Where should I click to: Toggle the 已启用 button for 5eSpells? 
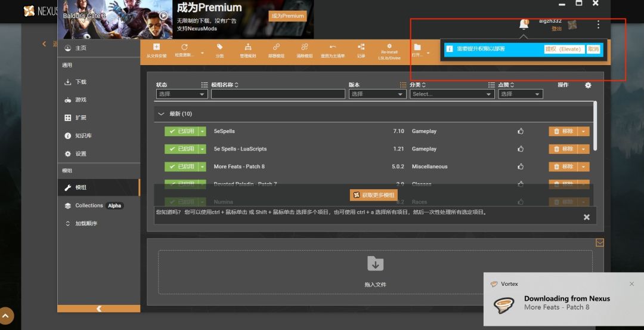(x=181, y=131)
